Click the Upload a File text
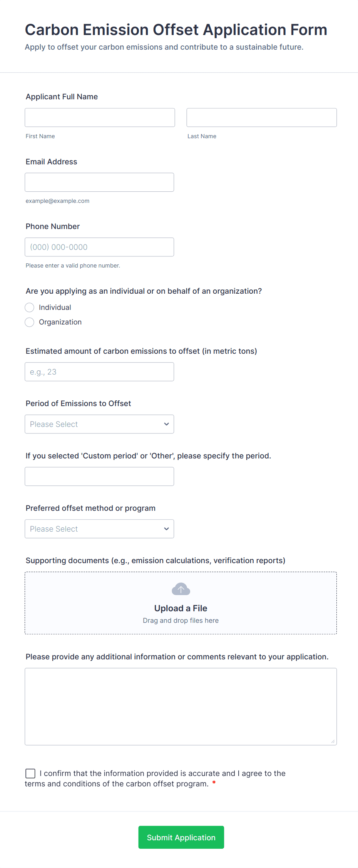Screen dimensions: 358x868 pos(181,608)
